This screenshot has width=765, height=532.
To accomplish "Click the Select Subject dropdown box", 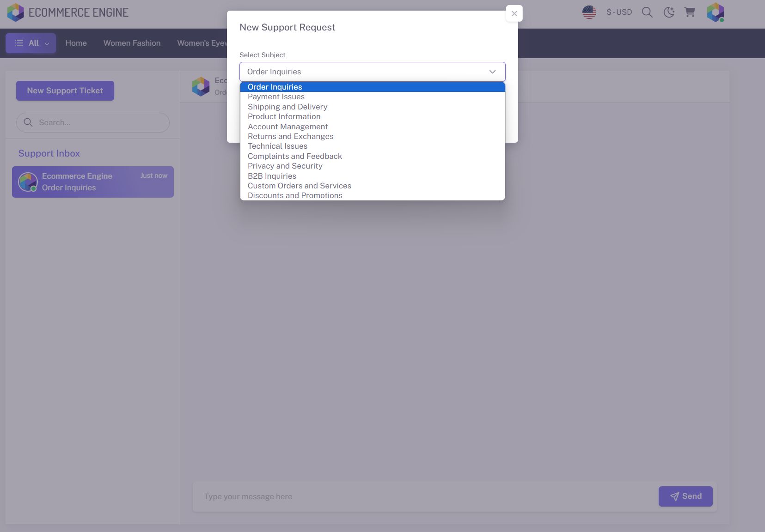I will 372,72.
